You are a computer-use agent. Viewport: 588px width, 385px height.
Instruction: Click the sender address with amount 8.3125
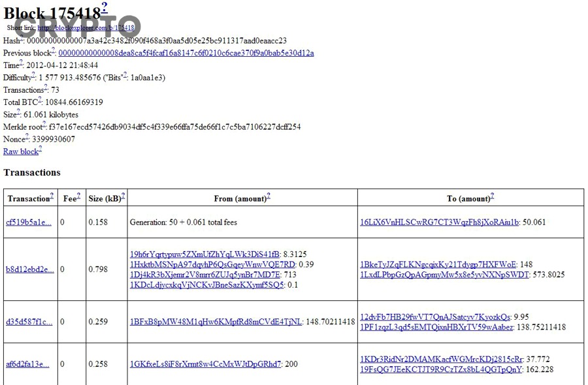(204, 254)
